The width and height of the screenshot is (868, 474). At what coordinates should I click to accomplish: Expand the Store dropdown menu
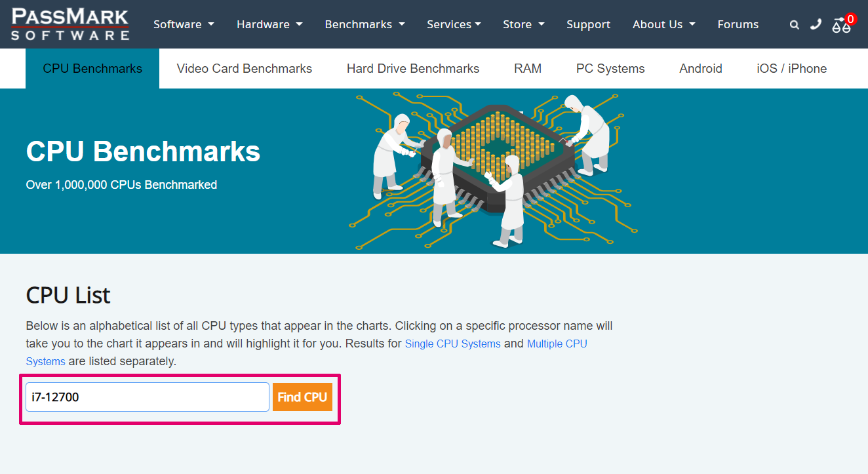[x=524, y=24]
